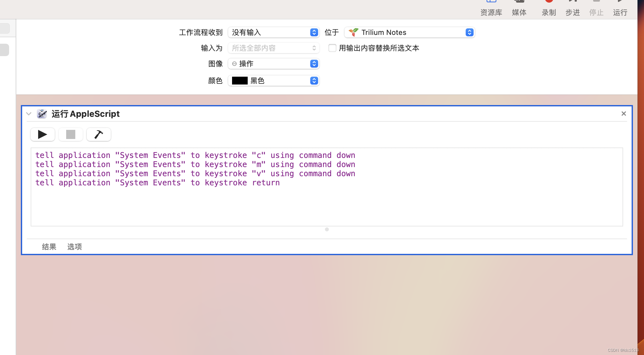Switch to the 结果 results tab
The height and width of the screenshot is (355, 644).
49,247
